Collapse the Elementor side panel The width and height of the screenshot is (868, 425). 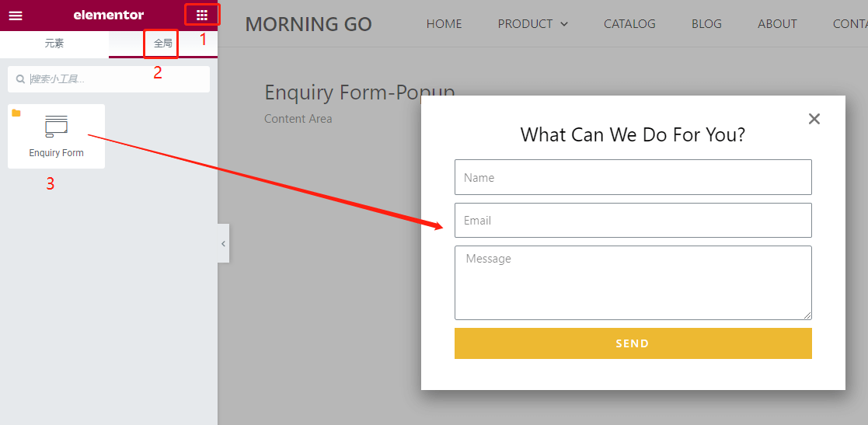point(223,243)
